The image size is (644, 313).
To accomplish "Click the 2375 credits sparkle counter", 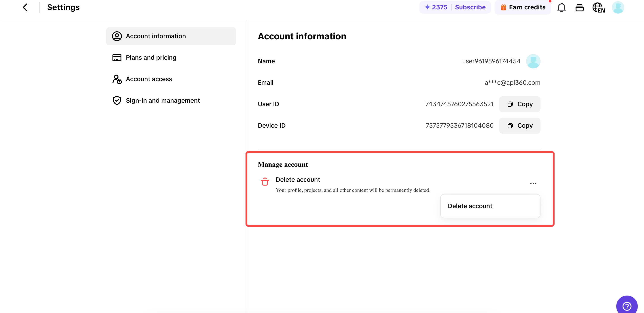I will 436,7.
